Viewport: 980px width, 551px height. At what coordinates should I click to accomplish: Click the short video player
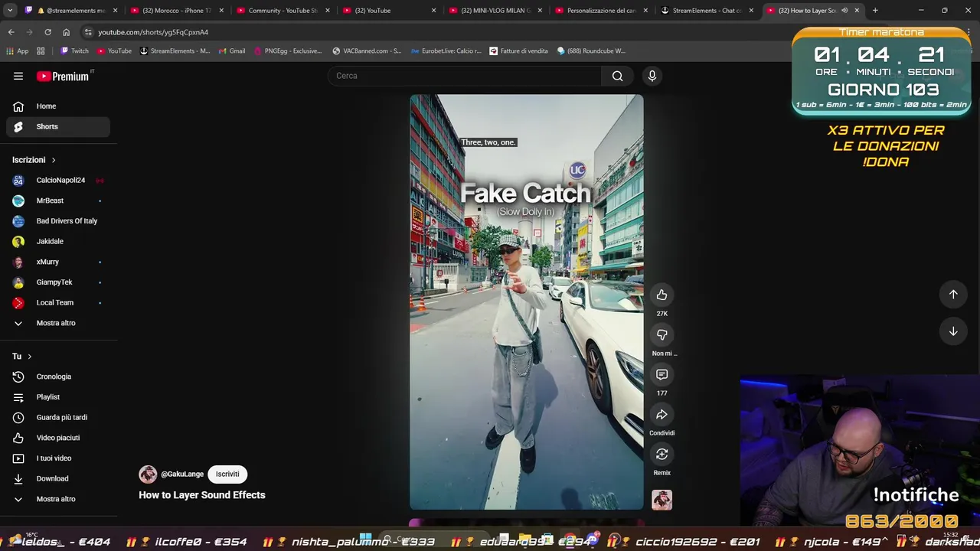(527, 302)
